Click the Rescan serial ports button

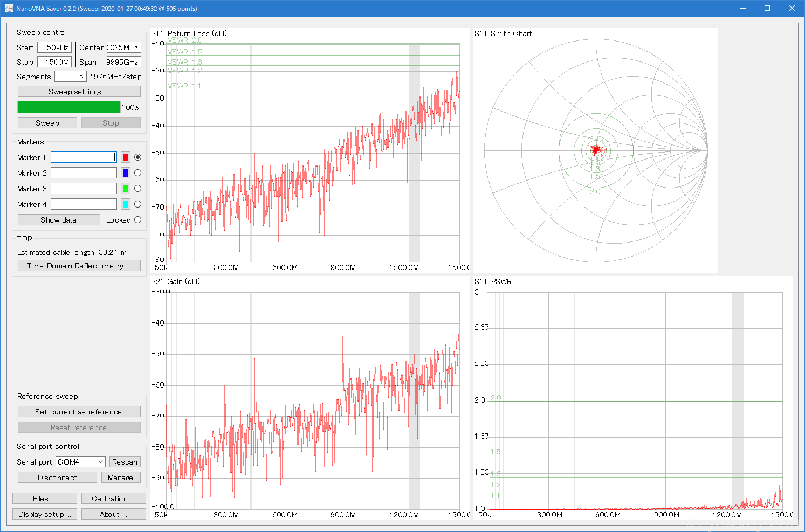click(125, 462)
